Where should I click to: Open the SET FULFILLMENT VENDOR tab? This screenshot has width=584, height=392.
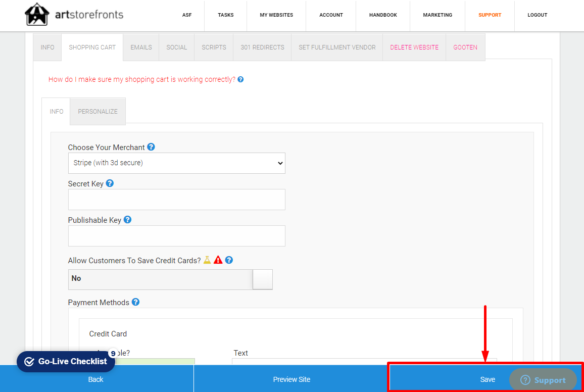click(x=337, y=47)
